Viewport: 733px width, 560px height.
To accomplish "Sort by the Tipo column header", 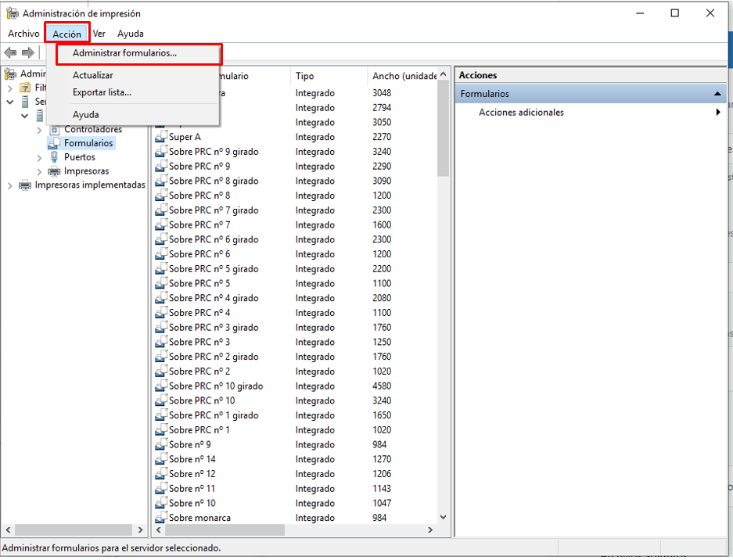I will [x=305, y=76].
